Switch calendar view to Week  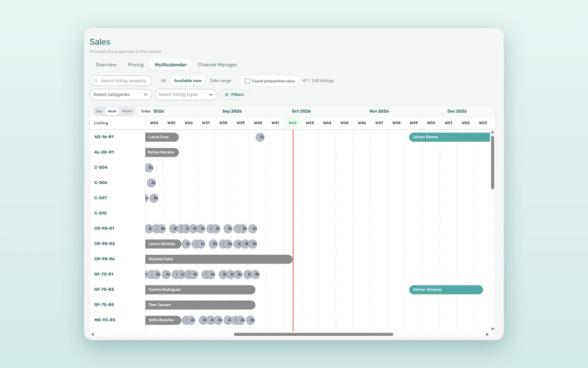(x=112, y=111)
